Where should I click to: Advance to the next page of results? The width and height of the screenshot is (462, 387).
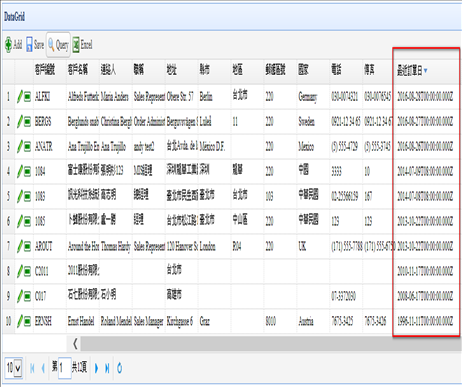[x=96, y=368]
